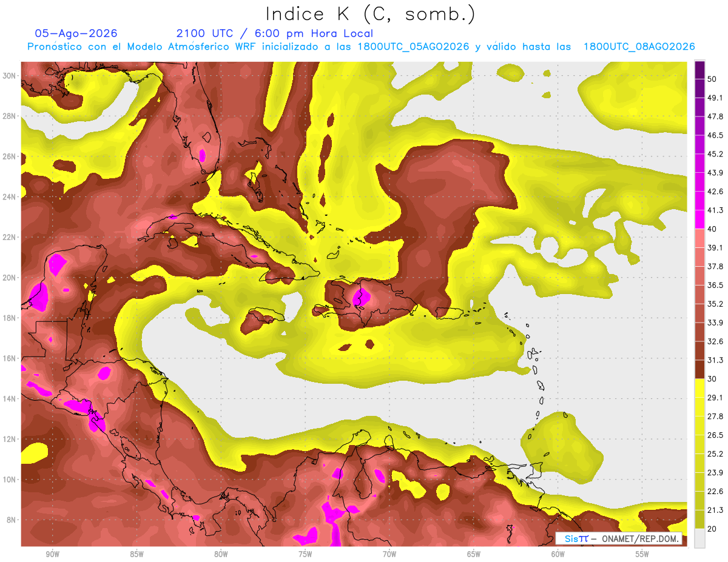
Task: Click the "10N" latitude label
Action: tap(10, 480)
